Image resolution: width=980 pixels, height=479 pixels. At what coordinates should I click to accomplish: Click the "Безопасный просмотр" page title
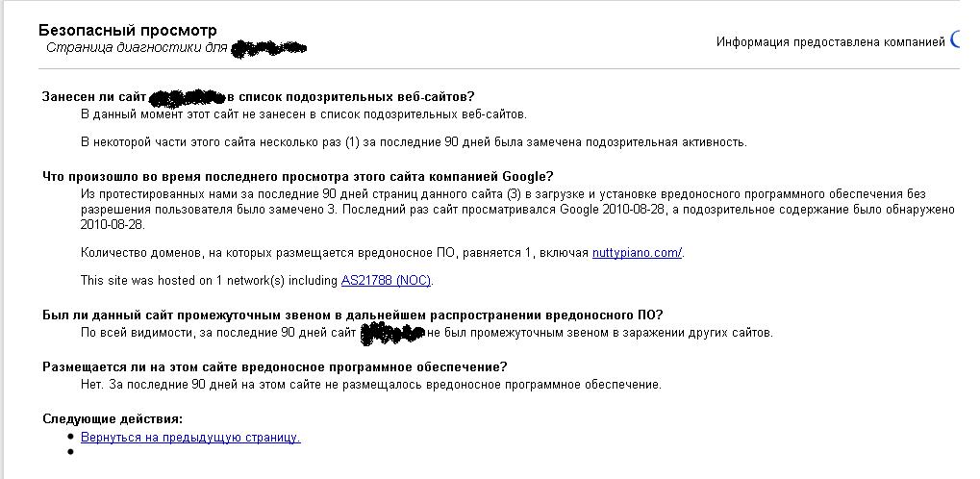(130, 31)
